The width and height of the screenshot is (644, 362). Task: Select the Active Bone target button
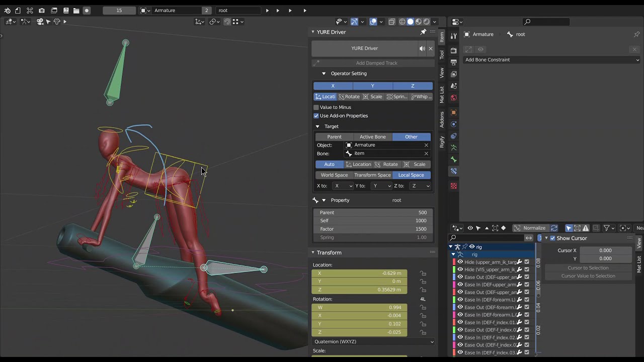click(x=372, y=137)
